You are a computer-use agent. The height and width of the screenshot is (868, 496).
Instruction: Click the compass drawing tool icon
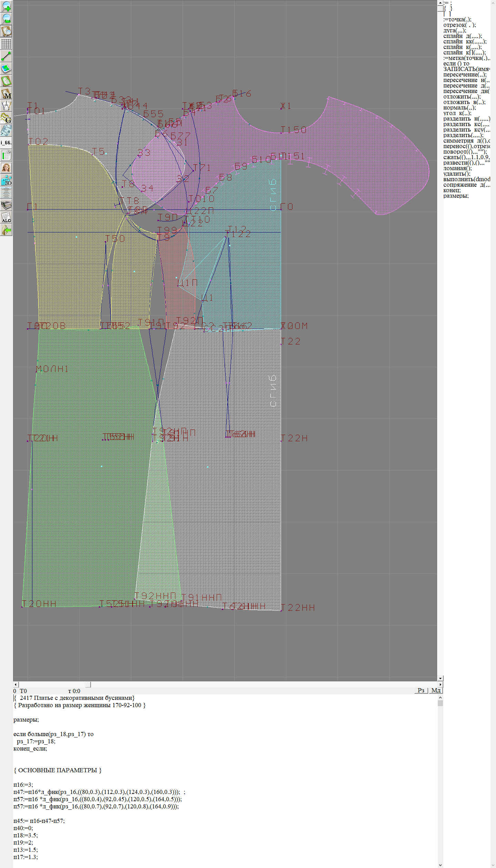click(x=6, y=106)
